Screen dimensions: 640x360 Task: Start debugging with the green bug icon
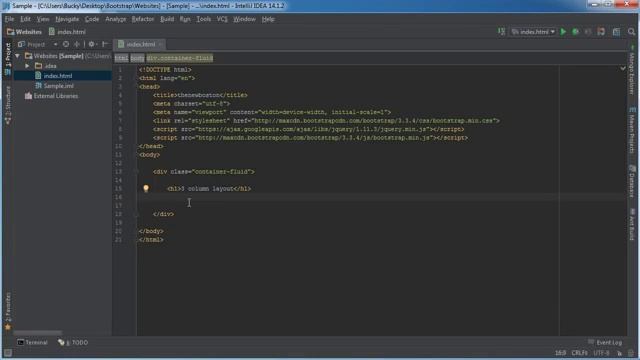(x=576, y=32)
